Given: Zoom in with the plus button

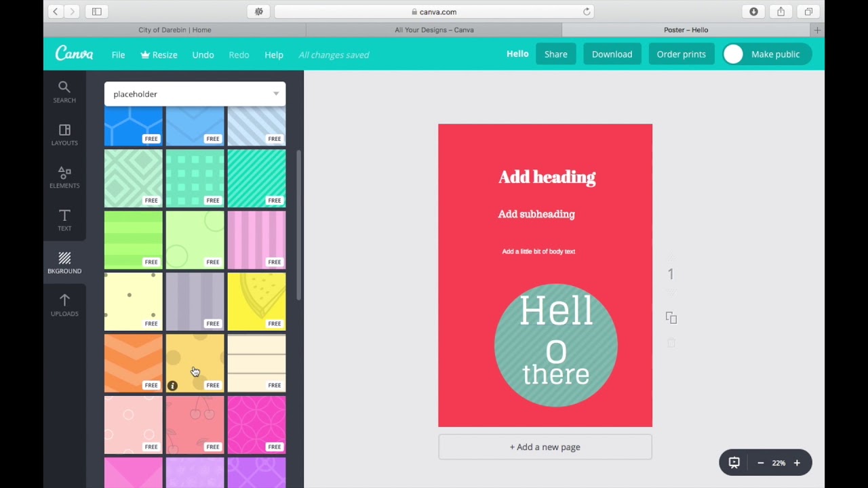Looking at the screenshot, I should tap(797, 463).
